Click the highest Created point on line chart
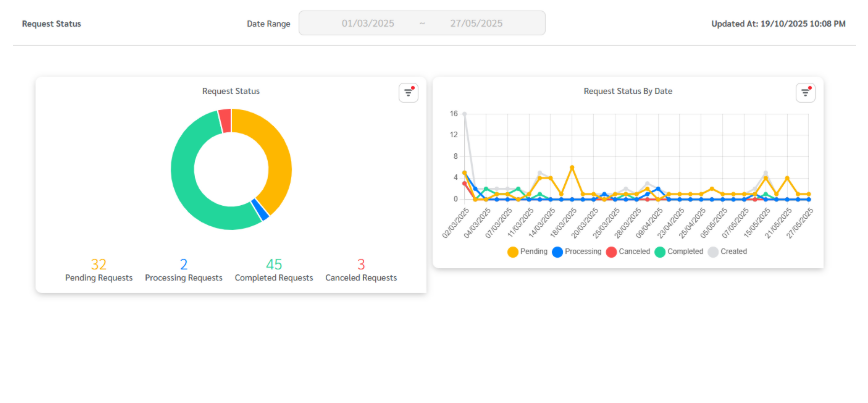868x403 pixels. [464, 114]
